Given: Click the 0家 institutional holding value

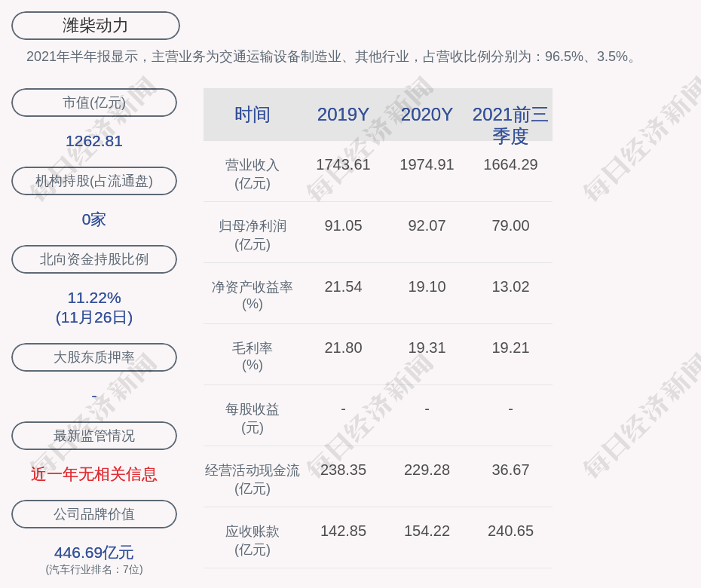Looking at the screenshot, I should coord(94,219).
